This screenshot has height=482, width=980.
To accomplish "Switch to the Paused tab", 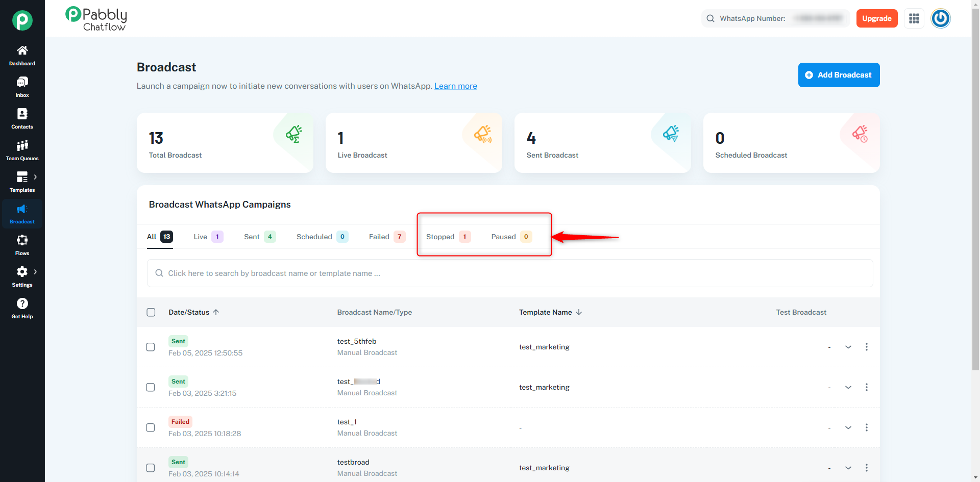I will point(511,237).
